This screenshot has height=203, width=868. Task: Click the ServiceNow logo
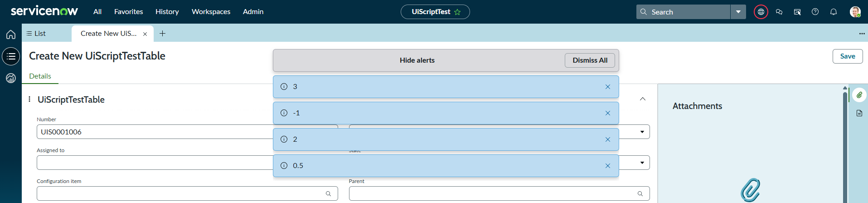coord(44,11)
